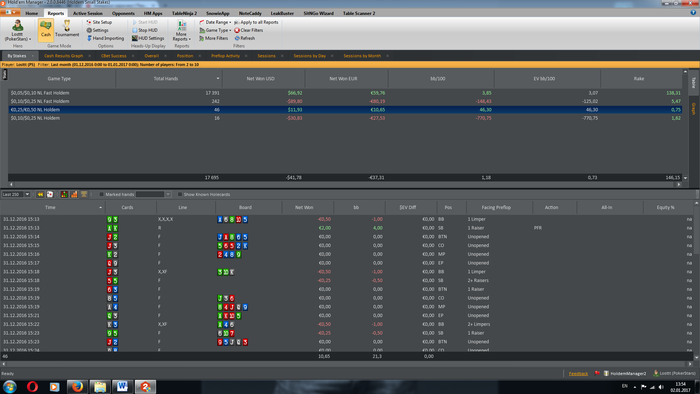The image size is (700, 394).
Task: Click stakes table horizontal scrollbar right arrow
Action: [x=679, y=184]
